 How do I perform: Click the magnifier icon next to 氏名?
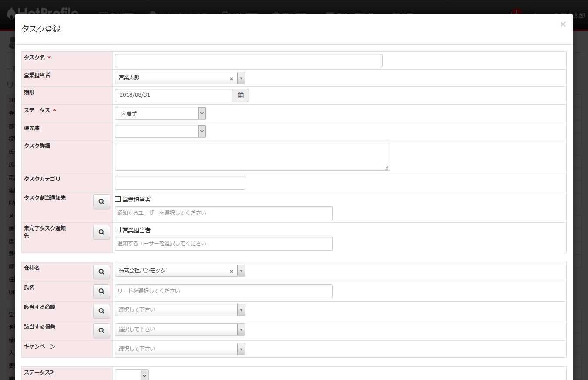coord(101,292)
